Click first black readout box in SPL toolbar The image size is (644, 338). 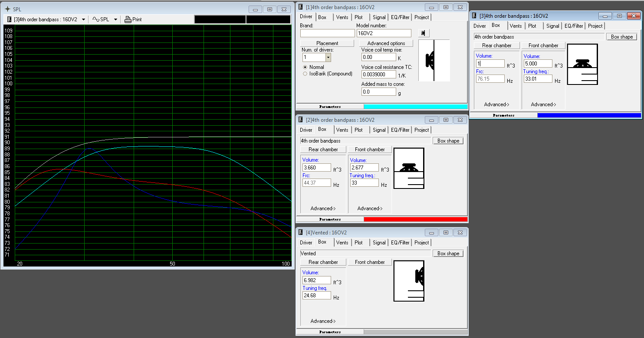[220, 19]
